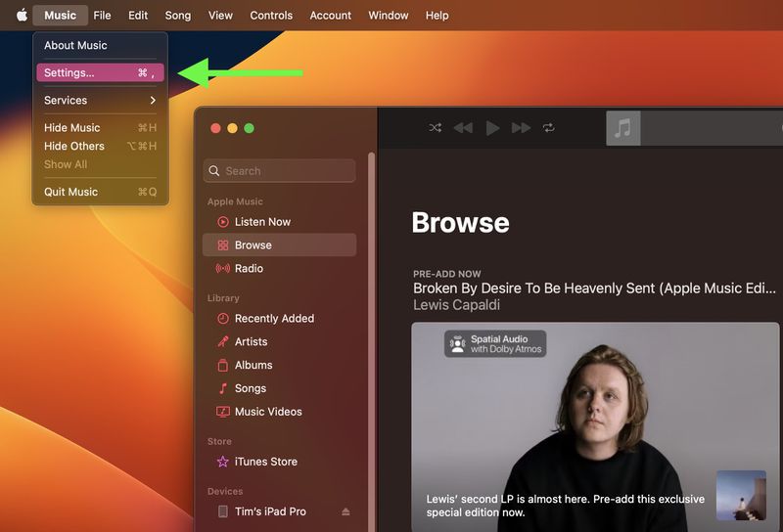The height and width of the screenshot is (532, 783).
Task: Show Songs in the library
Action: pos(250,389)
